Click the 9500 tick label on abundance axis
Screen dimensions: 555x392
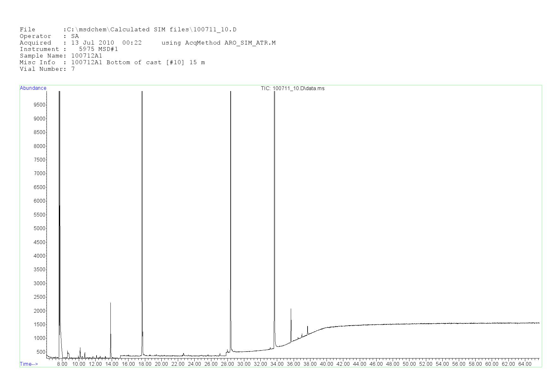coord(40,105)
